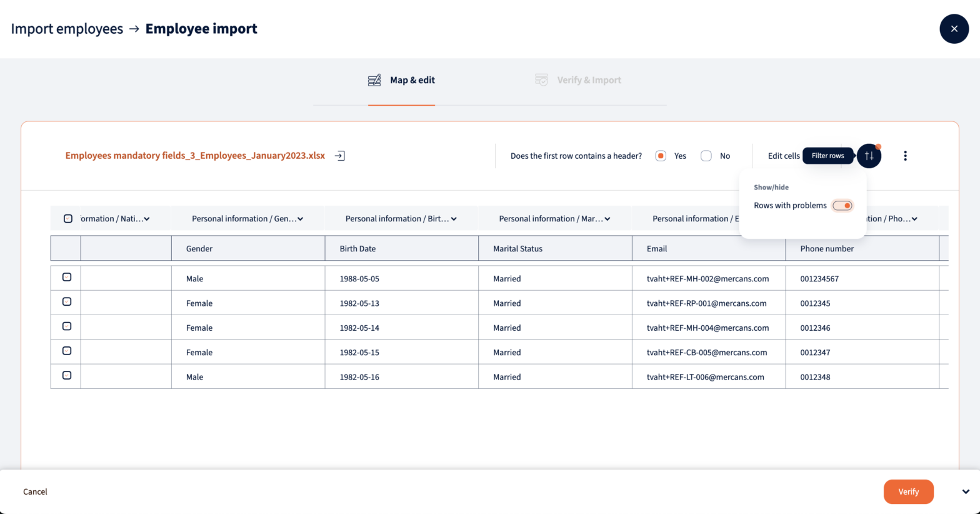The height and width of the screenshot is (514, 980).
Task: Click the Cancel link
Action: click(35, 492)
